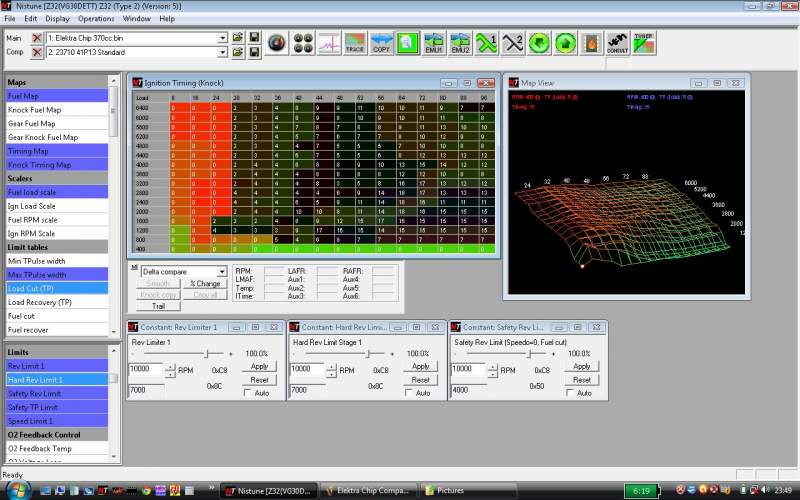
Task: Expand the Main file dropdown
Action: pos(222,37)
